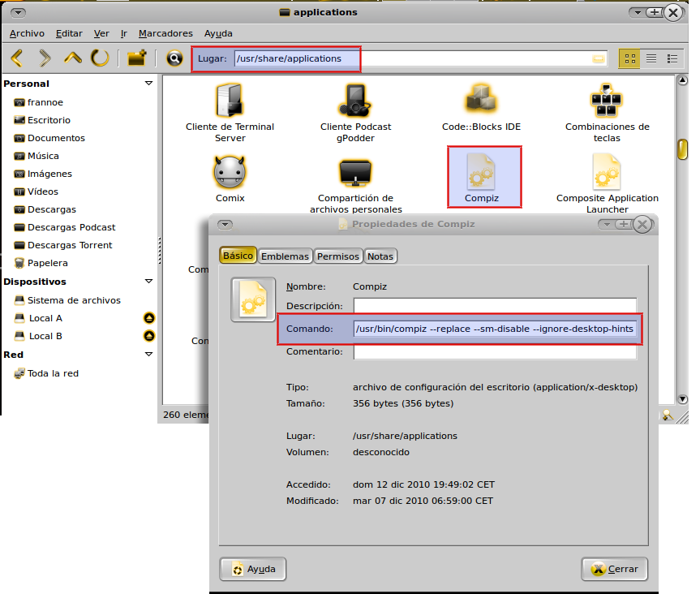Focus the Descripción input field
This screenshot has width=700, height=594.
click(495, 305)
